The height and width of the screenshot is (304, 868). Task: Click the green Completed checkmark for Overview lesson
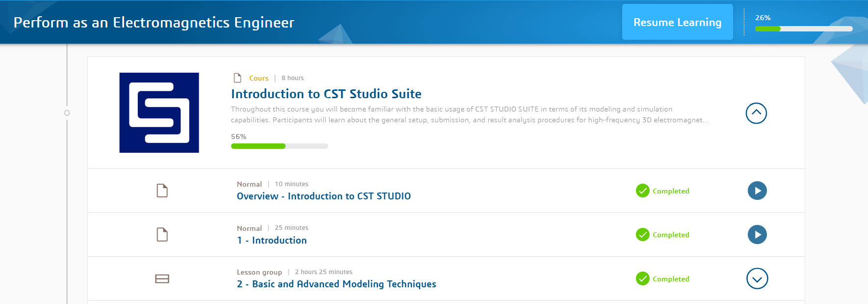click(x=642, y=191)
